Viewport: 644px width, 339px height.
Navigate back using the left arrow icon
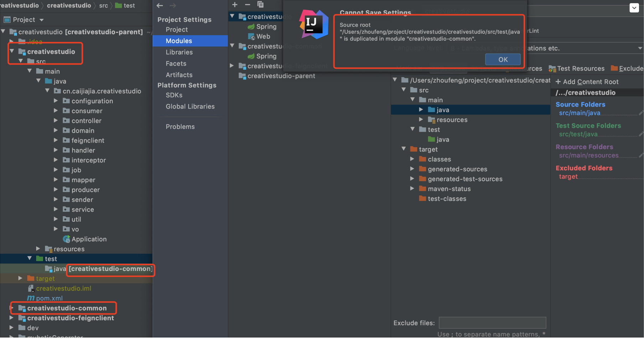coord(160,5)
